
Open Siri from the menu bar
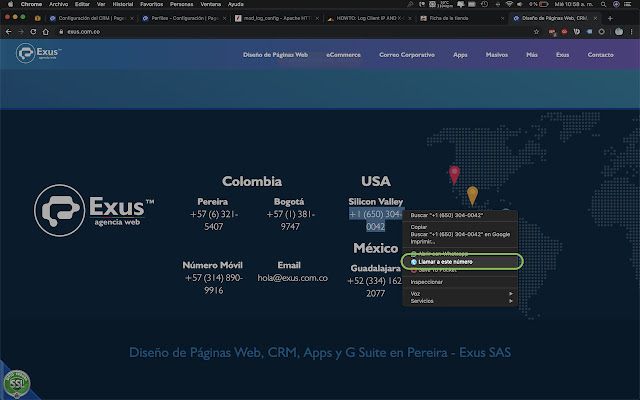616,4
